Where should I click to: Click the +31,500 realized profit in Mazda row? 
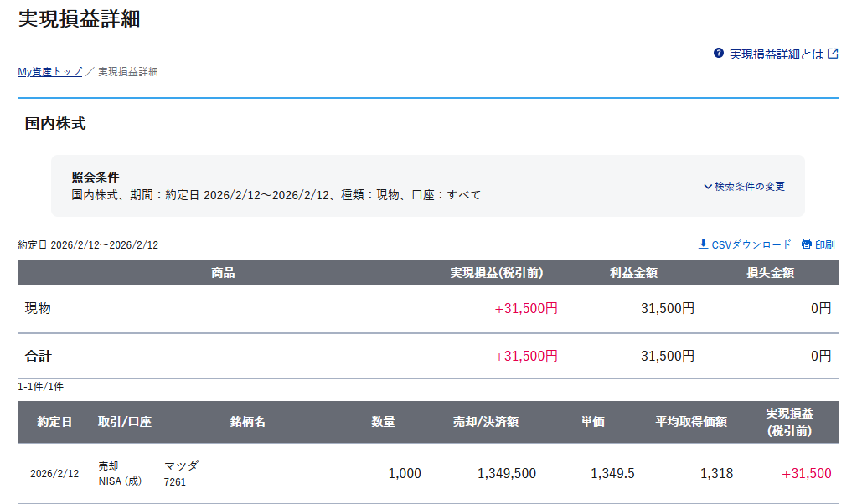pyautogui.click(x=806, y=474)
